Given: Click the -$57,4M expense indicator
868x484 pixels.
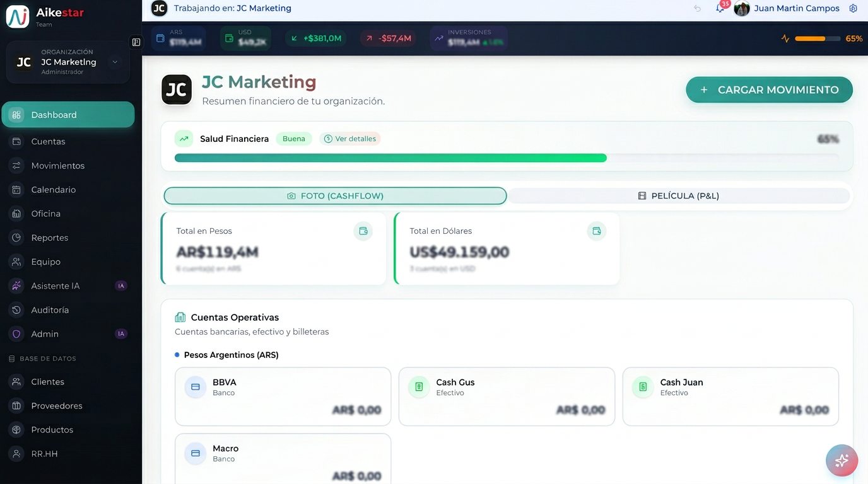Looking at the screenshot, I should [389, 38].
